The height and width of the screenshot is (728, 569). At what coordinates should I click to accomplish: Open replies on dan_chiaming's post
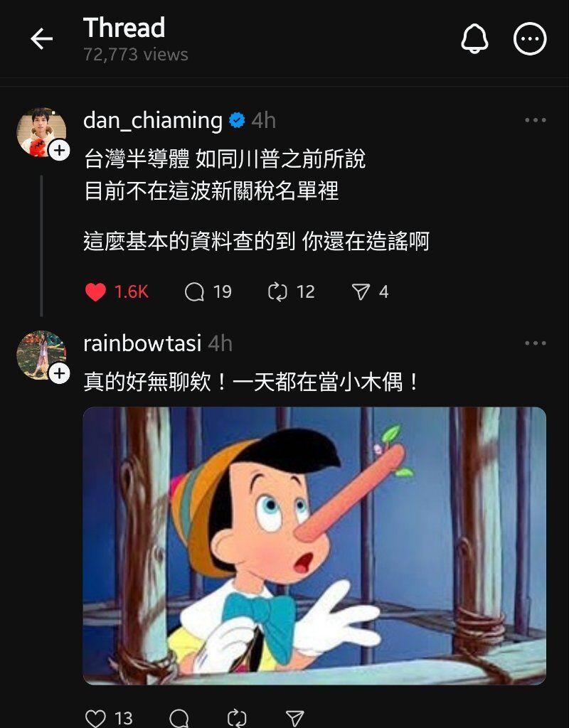pyautogui.click(x=194, y=292)
